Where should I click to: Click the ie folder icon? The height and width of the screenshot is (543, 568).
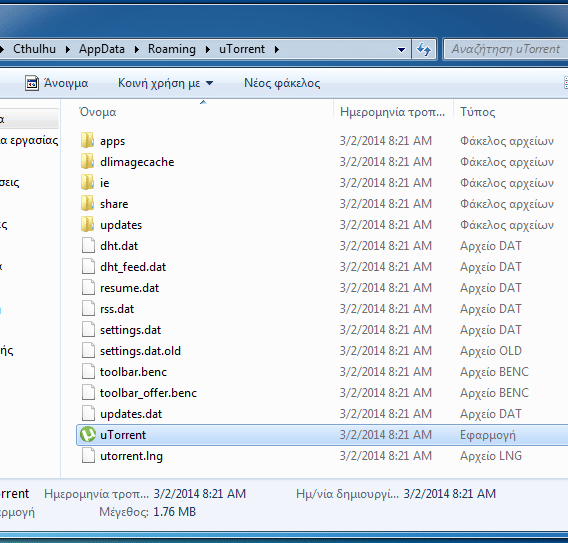(x=87, y=183)
